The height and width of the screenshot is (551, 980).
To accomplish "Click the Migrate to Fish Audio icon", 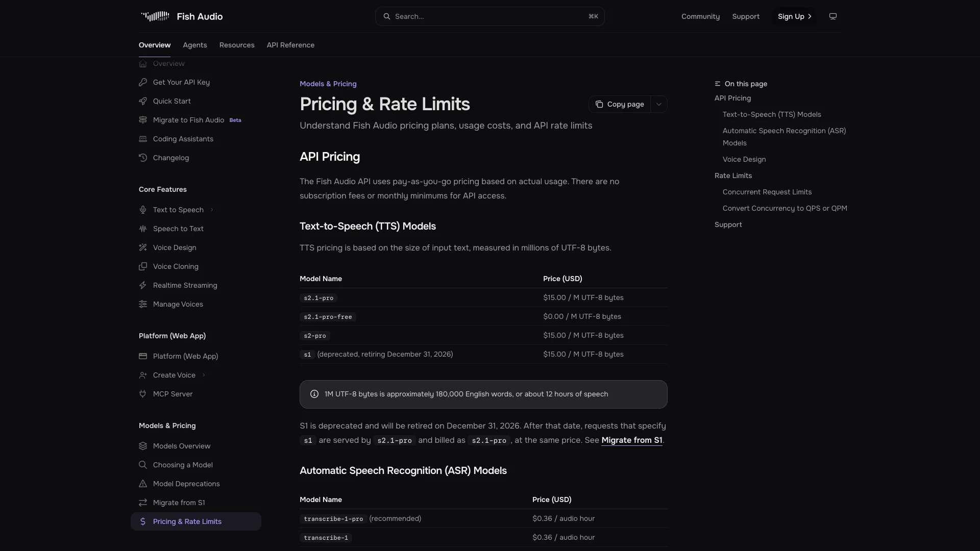I will coord(143,120).
